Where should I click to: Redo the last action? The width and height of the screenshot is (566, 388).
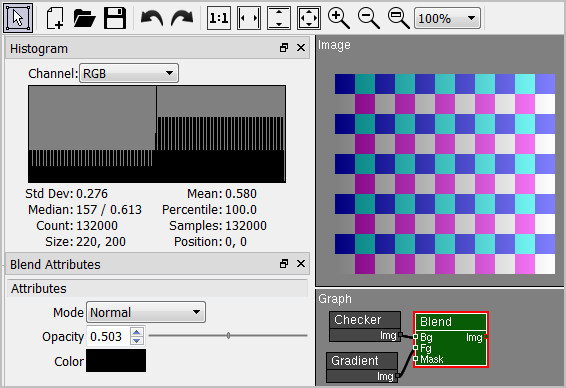182,18
